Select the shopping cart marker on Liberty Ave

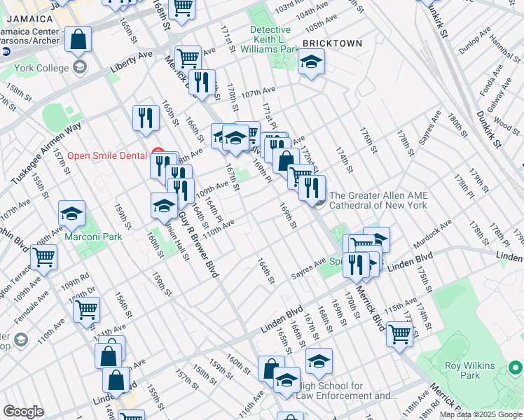pyautogui.click(x=188, y=57)
